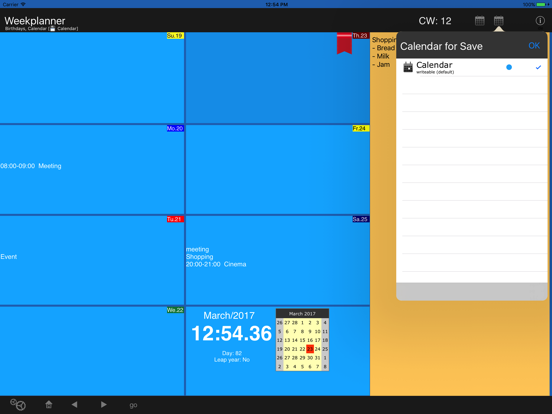Open the info button in top bar

click(x=540, y=21)
